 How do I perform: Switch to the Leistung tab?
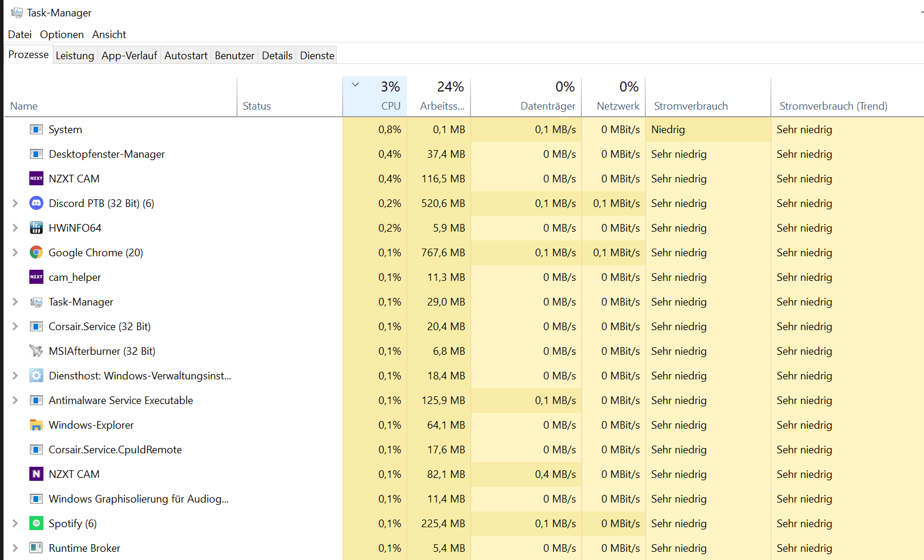tap(75, 56)
